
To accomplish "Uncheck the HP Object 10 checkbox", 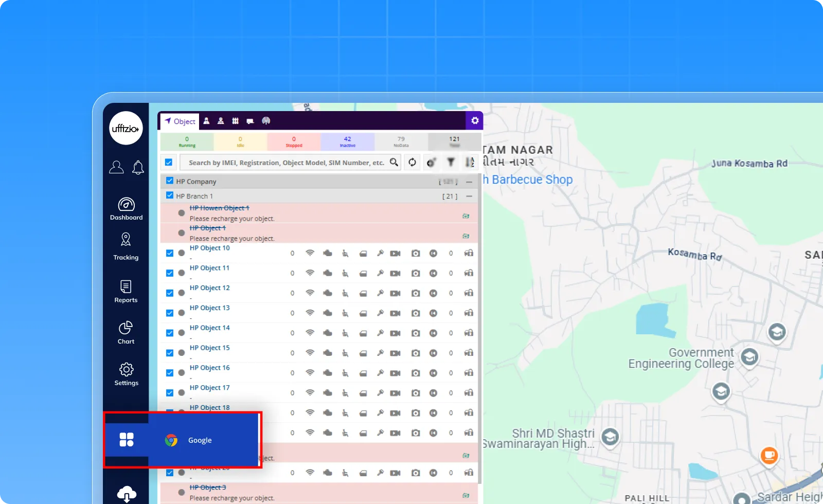I will click(x=170, y=253).
